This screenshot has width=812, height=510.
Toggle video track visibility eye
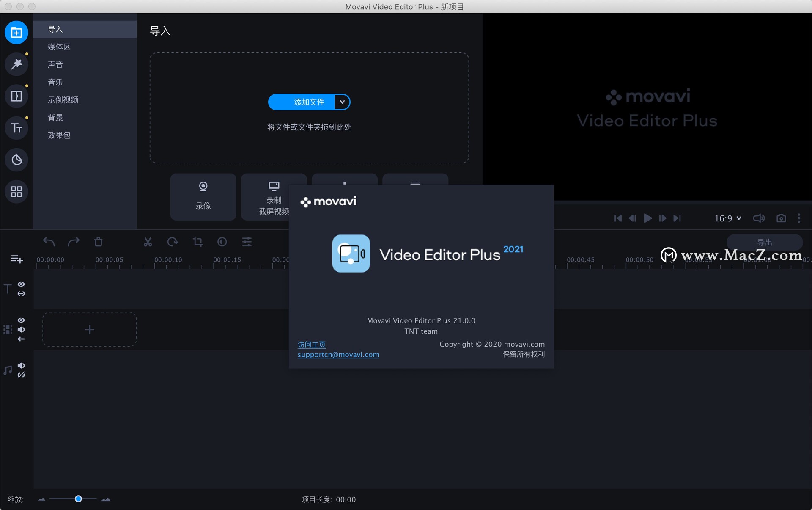click(21, 320)
